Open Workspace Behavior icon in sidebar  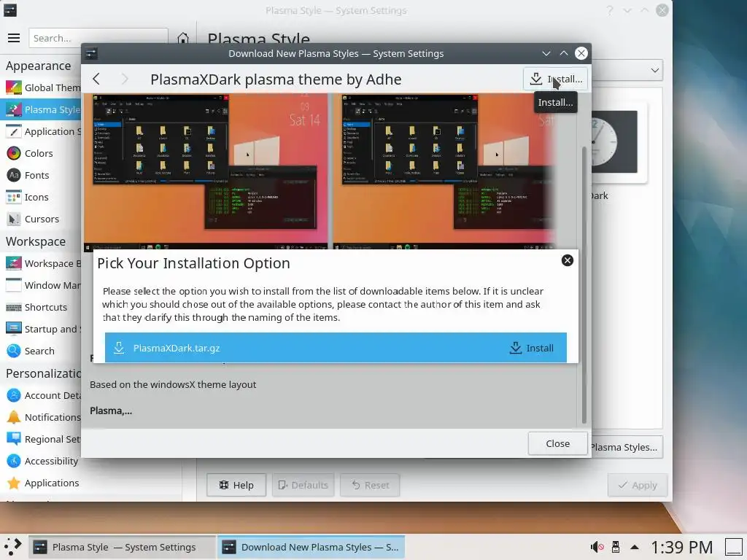point(13,263)
